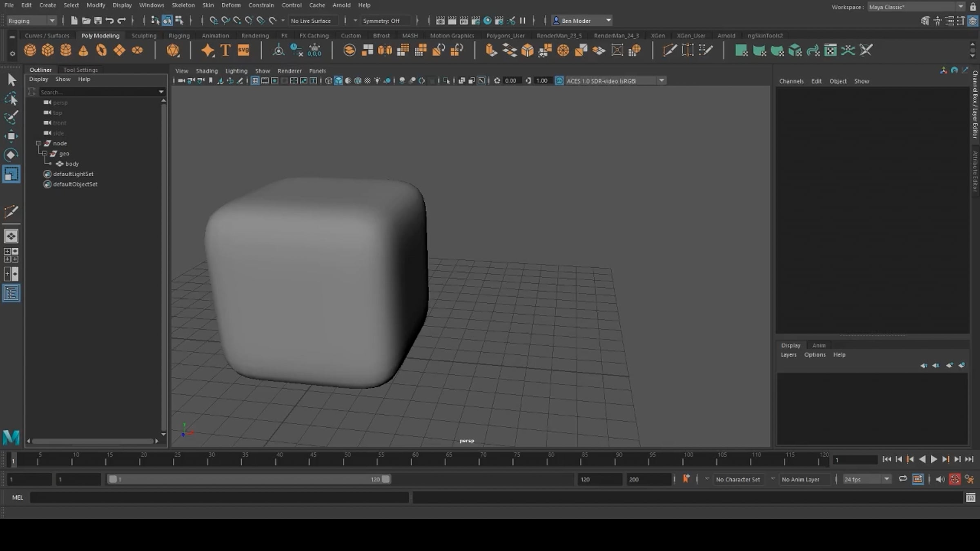Viewport: 980px width, 551px height.
Task: Open the 24 fps frame rate dropdown
Action: click(866, 479)
